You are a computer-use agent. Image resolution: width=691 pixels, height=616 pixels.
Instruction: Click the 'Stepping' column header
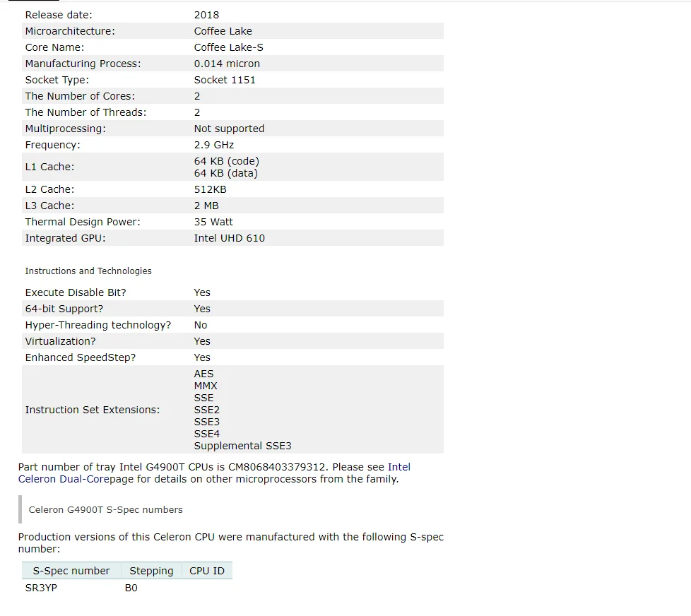[152, 571]
